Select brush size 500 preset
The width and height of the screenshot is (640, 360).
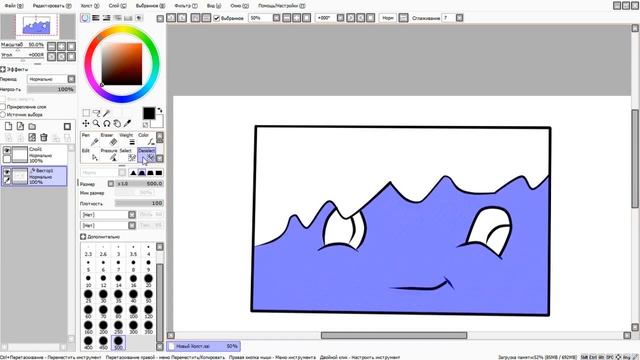[118, 342]
